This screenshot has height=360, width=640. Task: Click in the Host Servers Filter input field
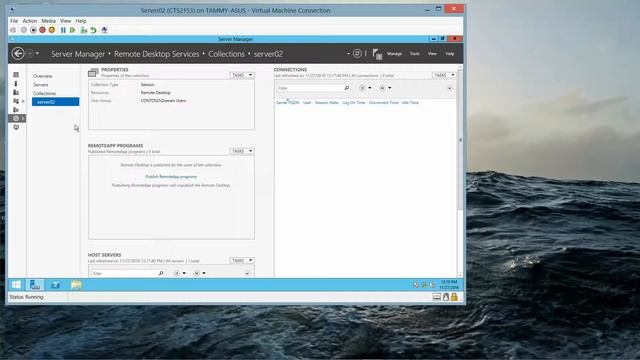tap(124, 273)
